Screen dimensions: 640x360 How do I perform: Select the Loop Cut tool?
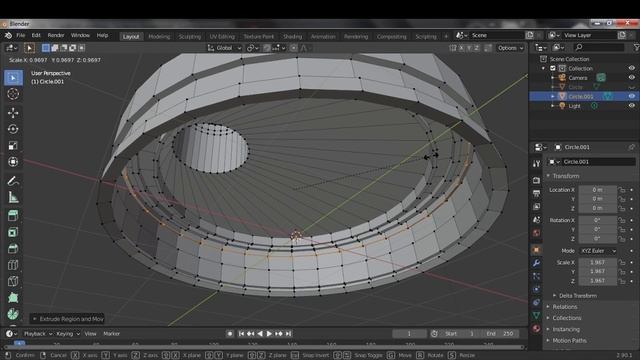click(x=13, y=265)
